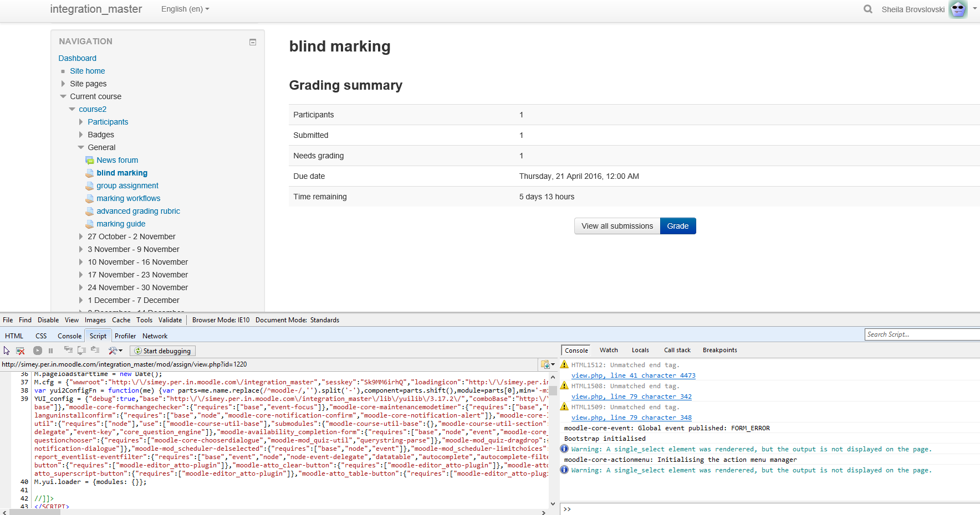Expand the 27 October - 2 November section
The height and width of the screenshot is (515, 980).
point(80,236)
